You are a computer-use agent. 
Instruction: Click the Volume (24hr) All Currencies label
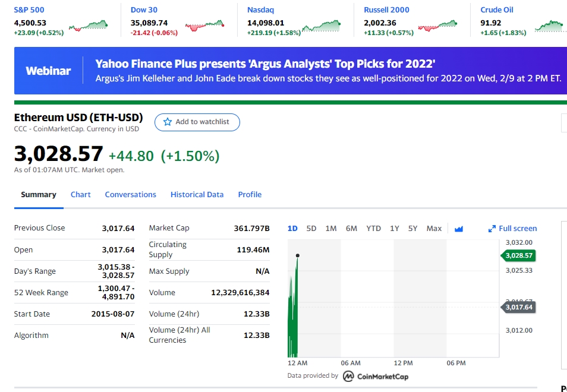(x=179, y=335)
